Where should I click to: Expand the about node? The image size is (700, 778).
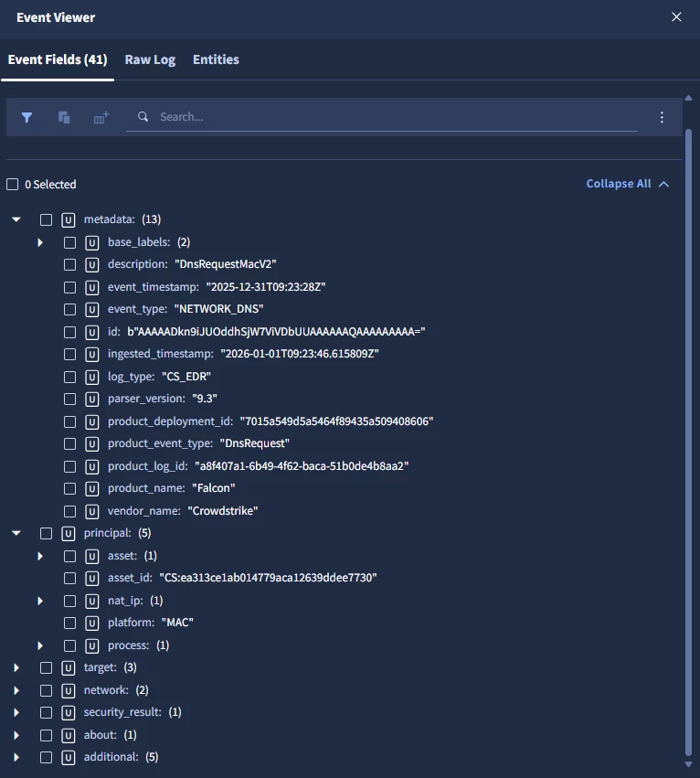(x=16, y=735)
